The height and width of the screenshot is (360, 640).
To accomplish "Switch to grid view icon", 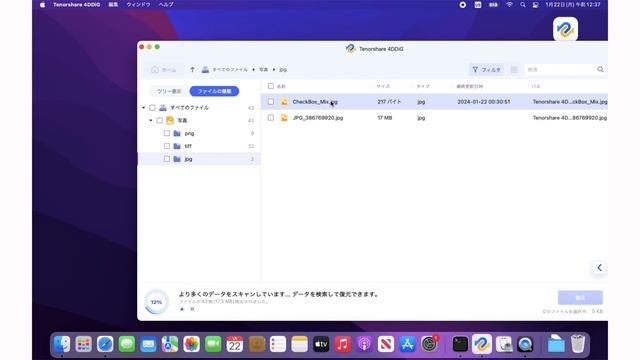I will coord(514,70).
